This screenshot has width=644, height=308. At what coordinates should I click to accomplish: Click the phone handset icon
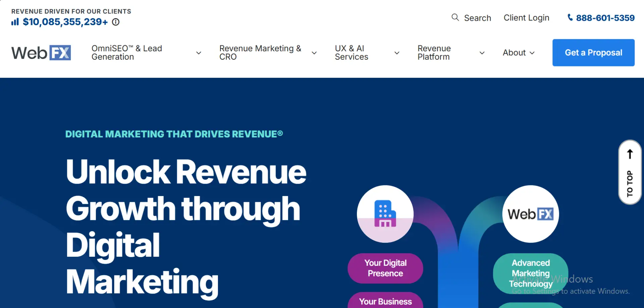570,17
